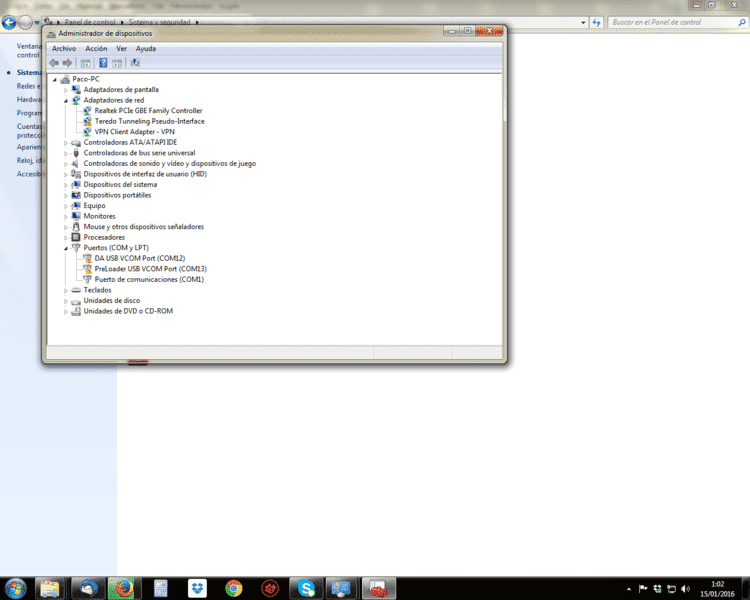Expand Dispositivos de interfaz de usuario (HID)
This screenshot has width=750, height=600.
pyautogui.click(x=66, y=175)
